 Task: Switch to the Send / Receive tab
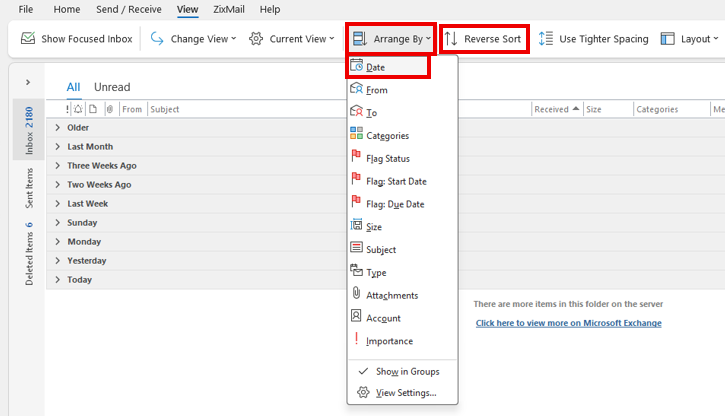(129, 9)
